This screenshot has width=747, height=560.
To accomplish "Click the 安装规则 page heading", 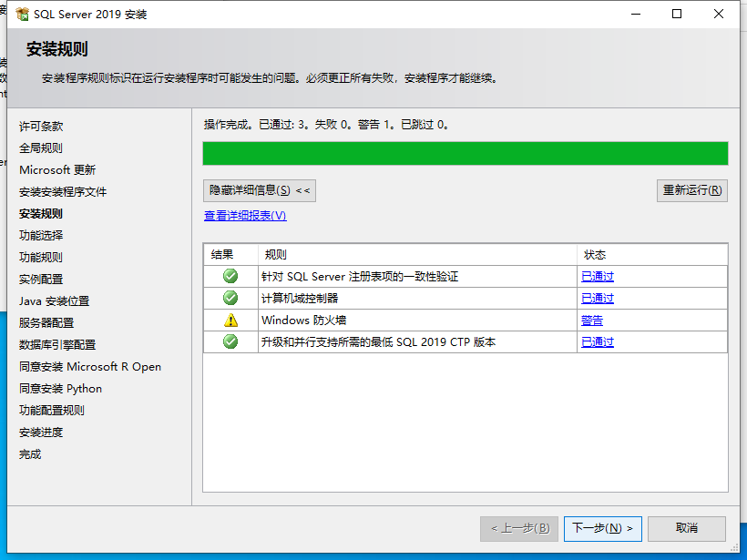I will 57,49.
